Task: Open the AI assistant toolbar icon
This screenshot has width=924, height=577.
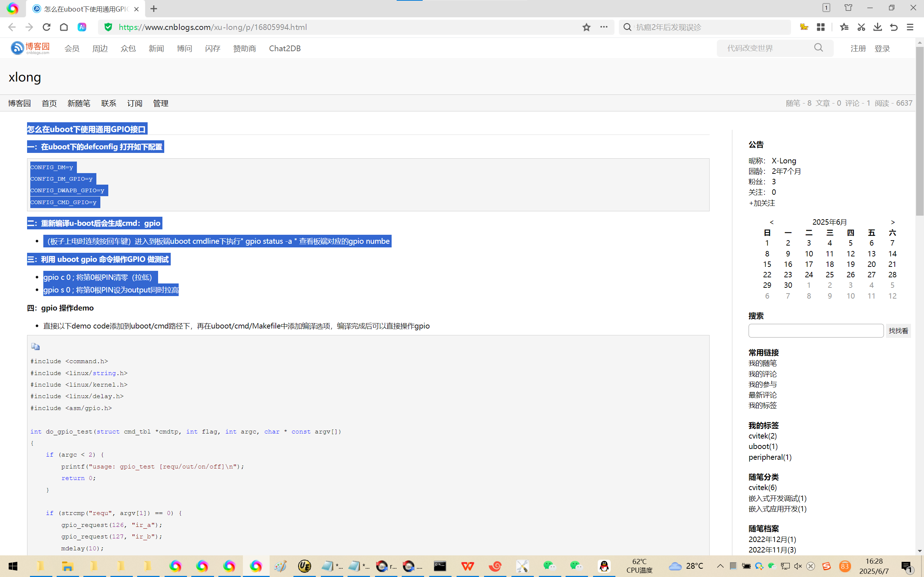Action: pyautogui.click(x=82, y=27)
